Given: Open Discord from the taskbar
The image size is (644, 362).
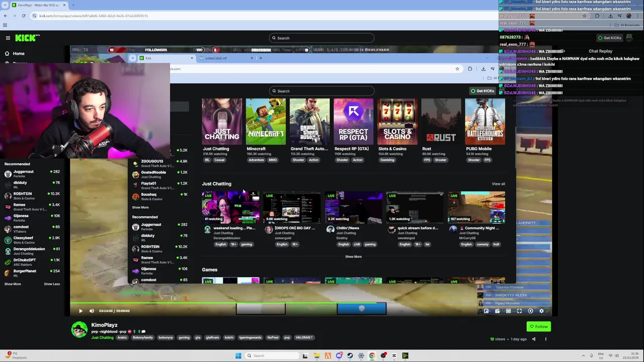Looking at the screenshot, I should point(339,355).
